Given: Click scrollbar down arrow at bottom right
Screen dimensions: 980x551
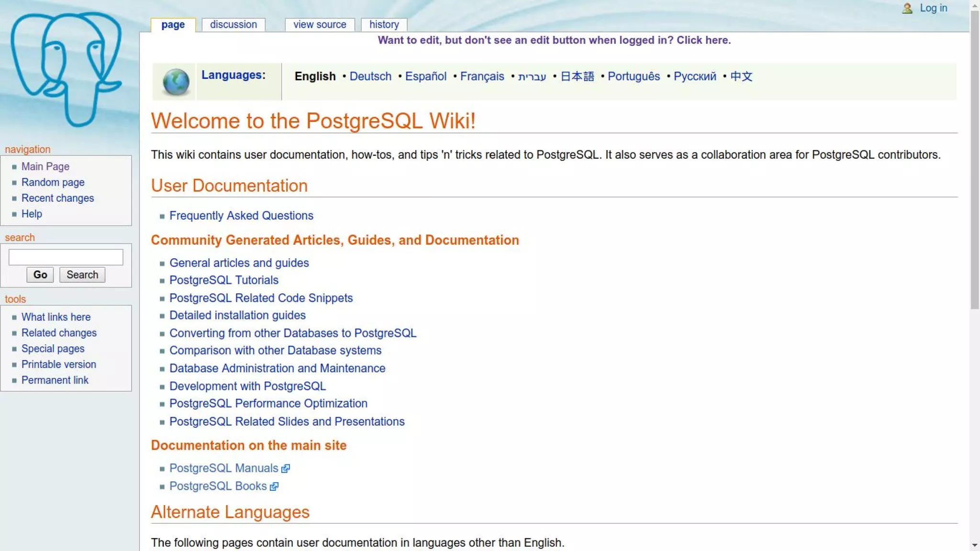Looking at the screenshot, I should (x=975, y=545).
